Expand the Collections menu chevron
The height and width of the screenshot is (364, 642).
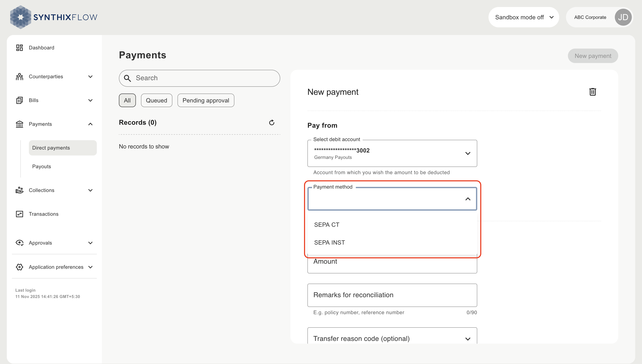[91, 190]
